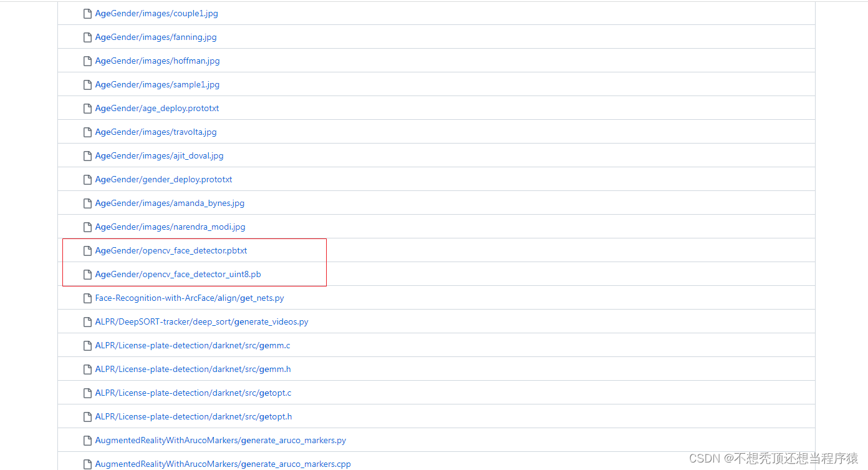868x470 pixels.
Task: Click file icon beside gemm.c
Action: click(88, 345)
